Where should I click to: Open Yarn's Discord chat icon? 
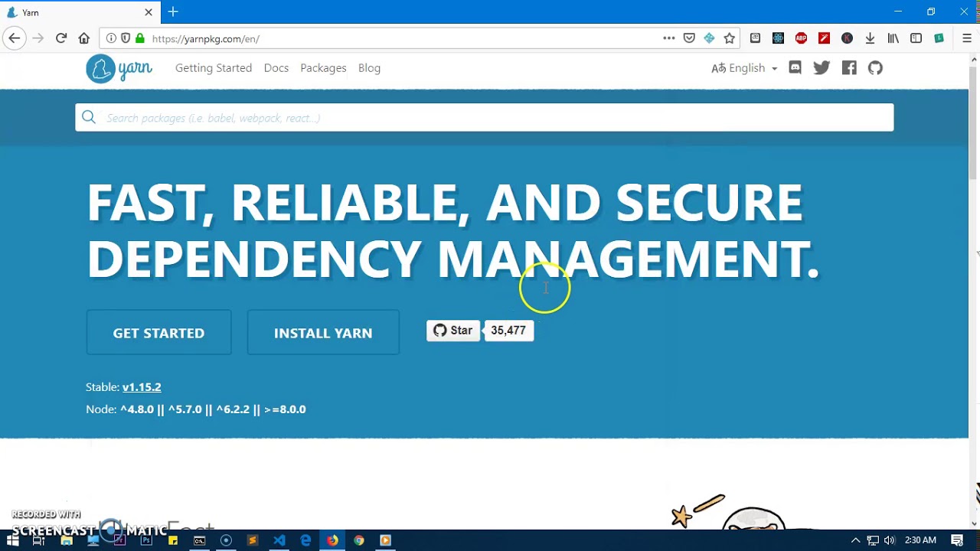click(x=795, y=68)
